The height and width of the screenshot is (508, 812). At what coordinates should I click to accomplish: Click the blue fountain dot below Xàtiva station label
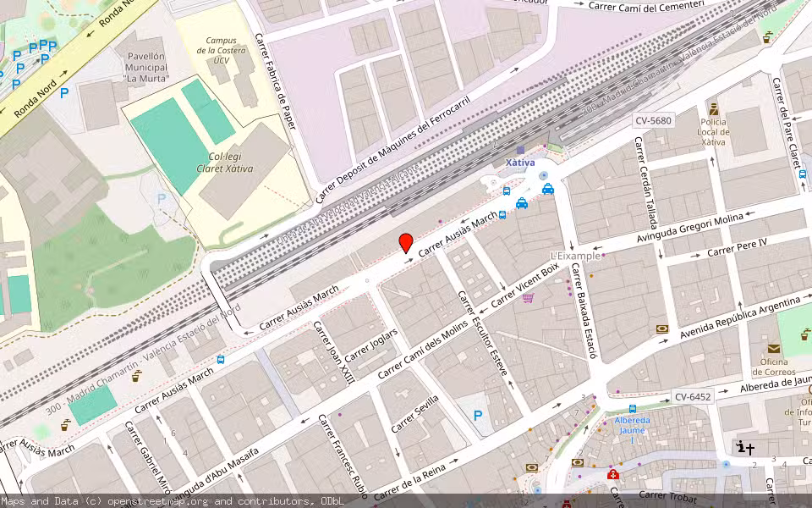(543, 176)
